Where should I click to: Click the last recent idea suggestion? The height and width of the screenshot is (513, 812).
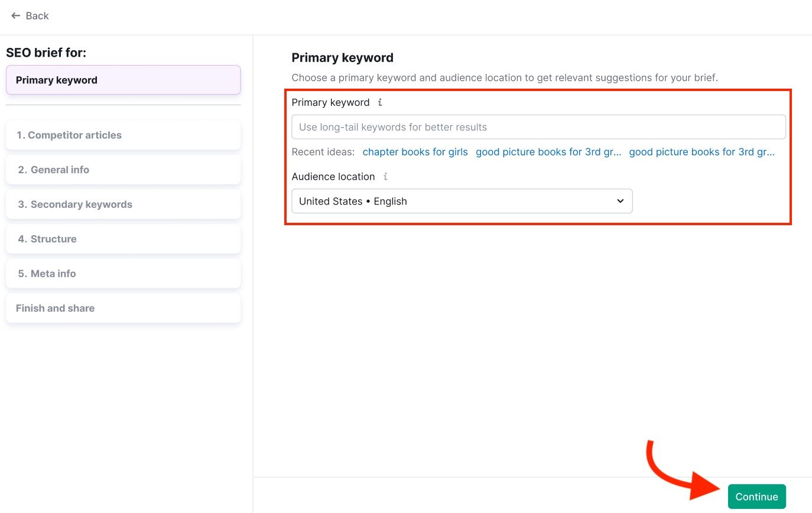point(702,152)
